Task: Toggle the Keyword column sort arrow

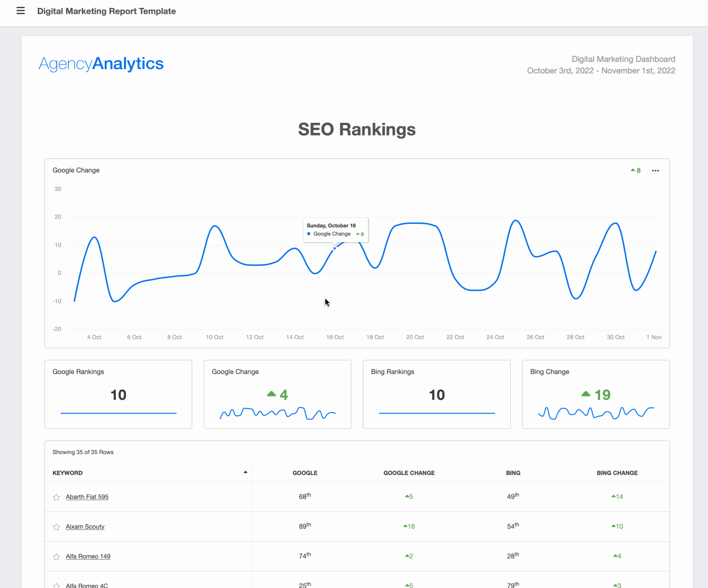Action: (x=245, y=472)
